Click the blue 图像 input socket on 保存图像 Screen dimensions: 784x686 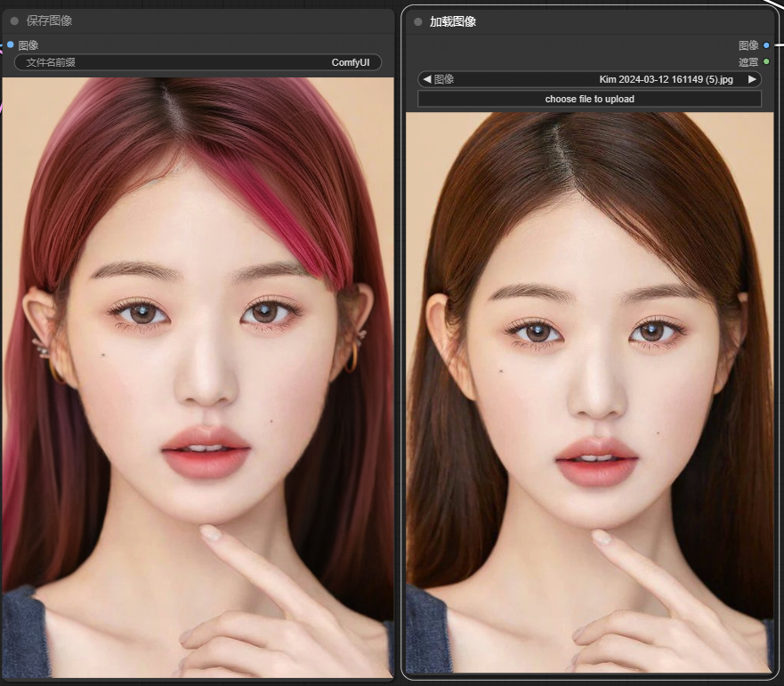click(10, 44)
